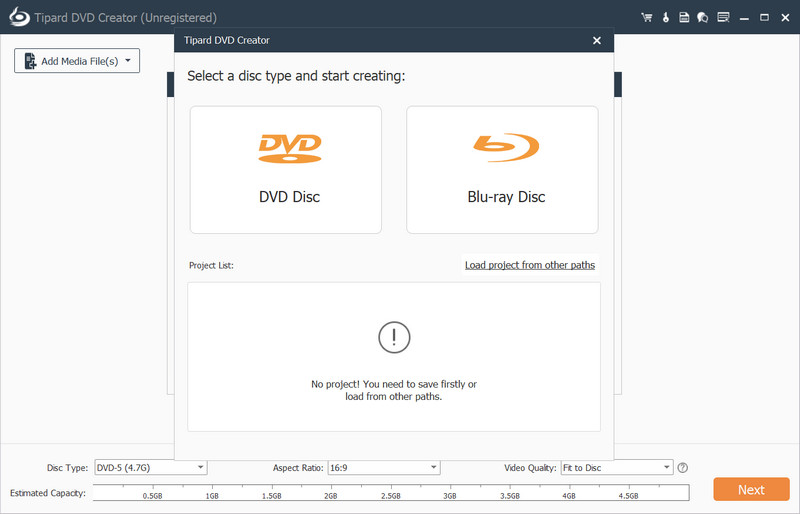
Task: Click the empty Project List area
Action: 394,357
